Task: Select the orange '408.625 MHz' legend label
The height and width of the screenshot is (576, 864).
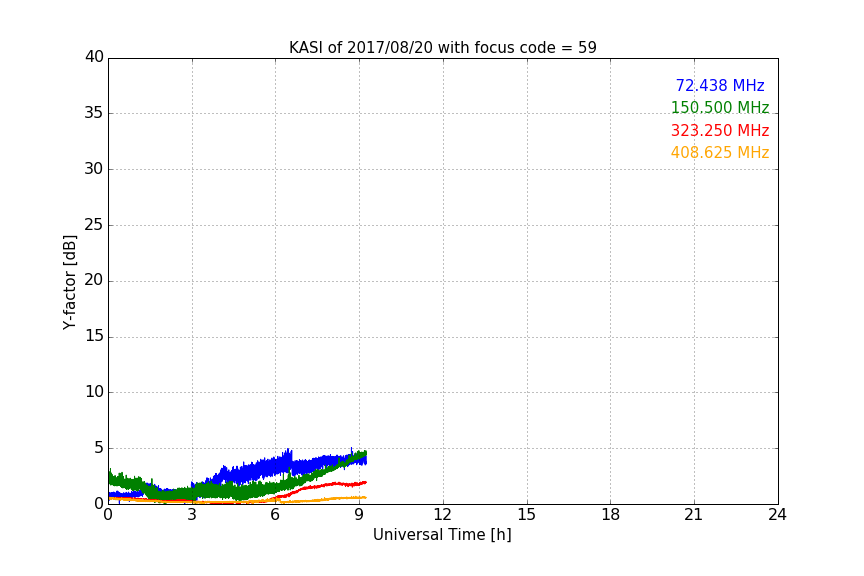Action: point(720,152)
